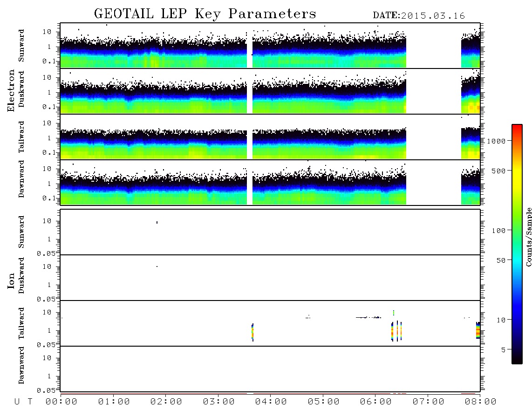
Task: Select the "02:00" time tick label
Action: [166, 402]
